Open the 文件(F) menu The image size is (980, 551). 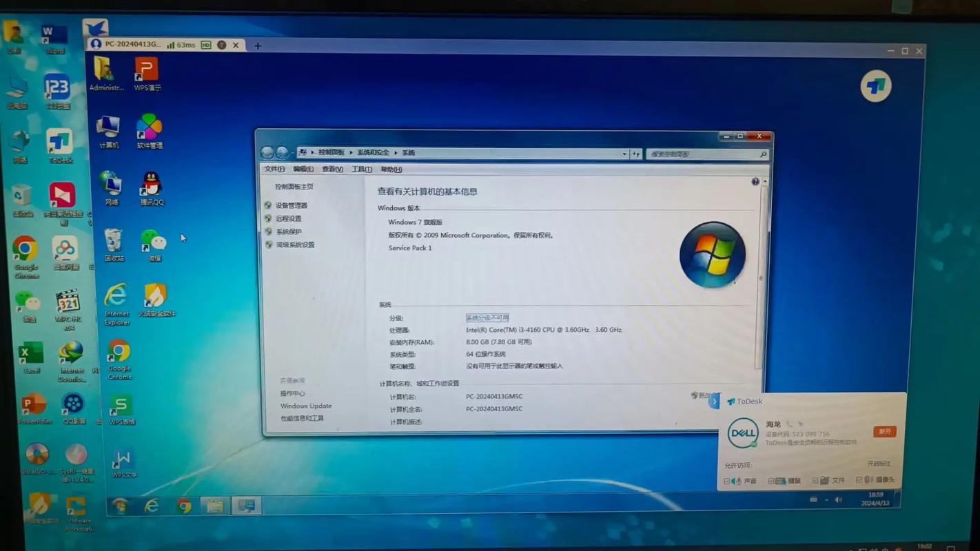(274, 169)
